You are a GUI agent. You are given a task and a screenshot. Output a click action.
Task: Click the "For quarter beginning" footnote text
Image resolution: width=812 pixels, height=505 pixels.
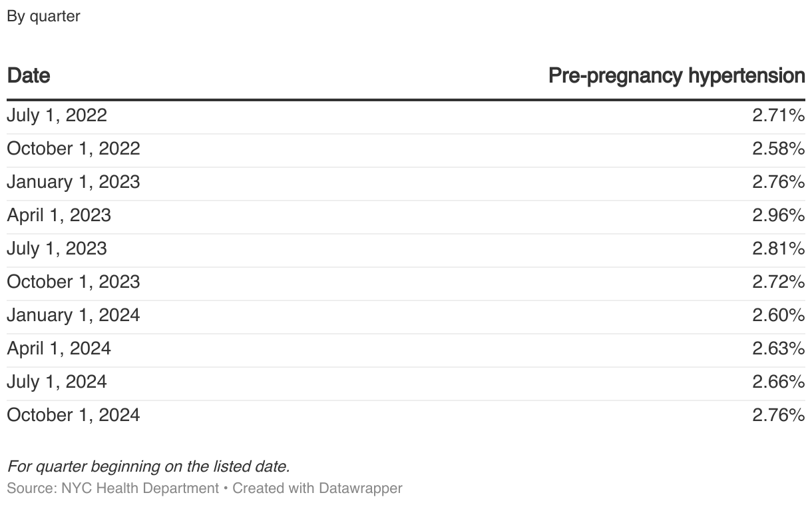point(148,466)
